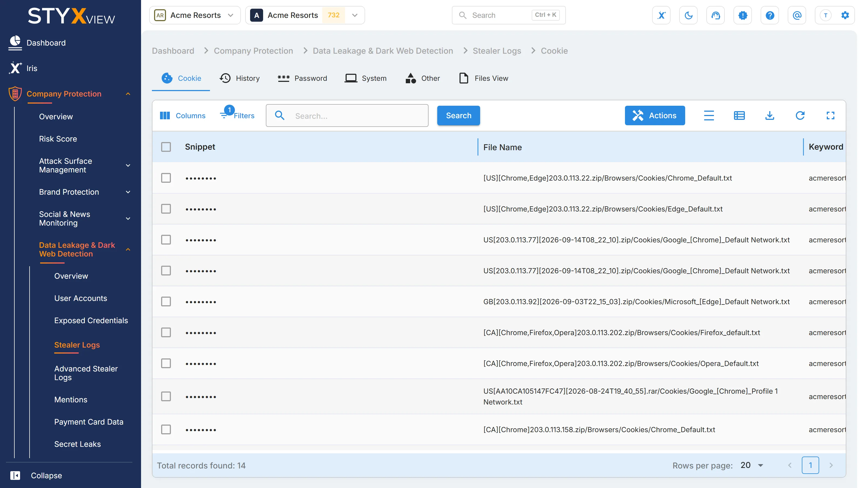Collapse Company Protection section
Image resolution: width=868 pixels, height=488 pixels.
tap(128, 94)
